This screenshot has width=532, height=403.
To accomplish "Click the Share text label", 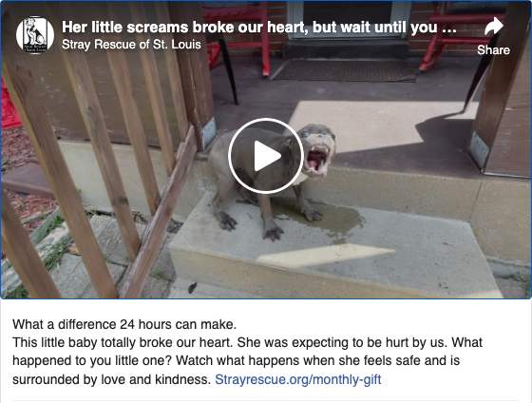I will [493, 50].
